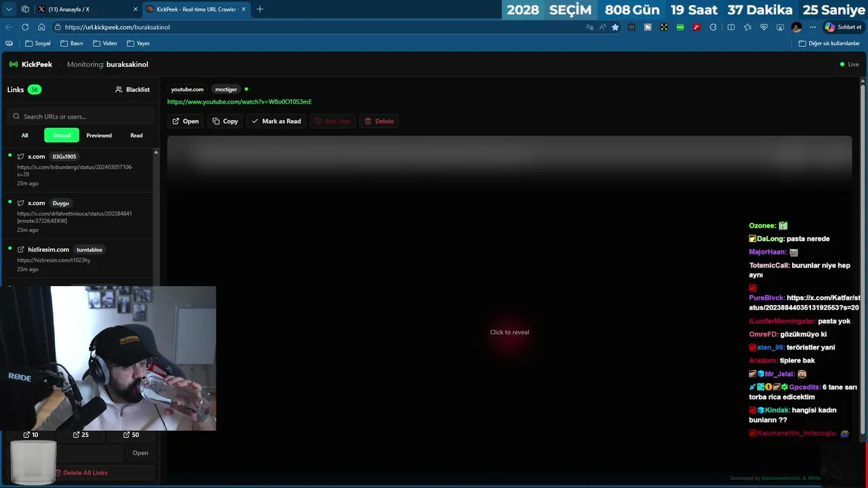868x488 pixels.
Task: Toggle the favorite star for this page
Action: click(615, 27)
